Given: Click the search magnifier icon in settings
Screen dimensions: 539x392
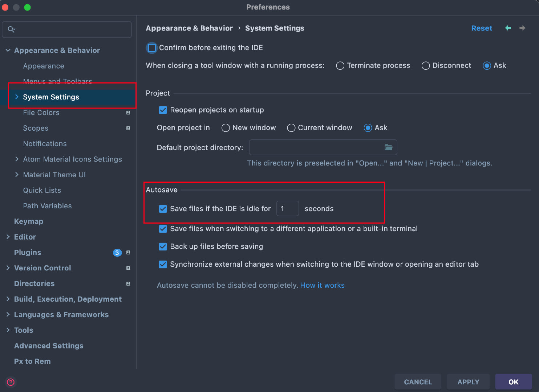Looking at the screenshot, I should (x=11, y=29).
